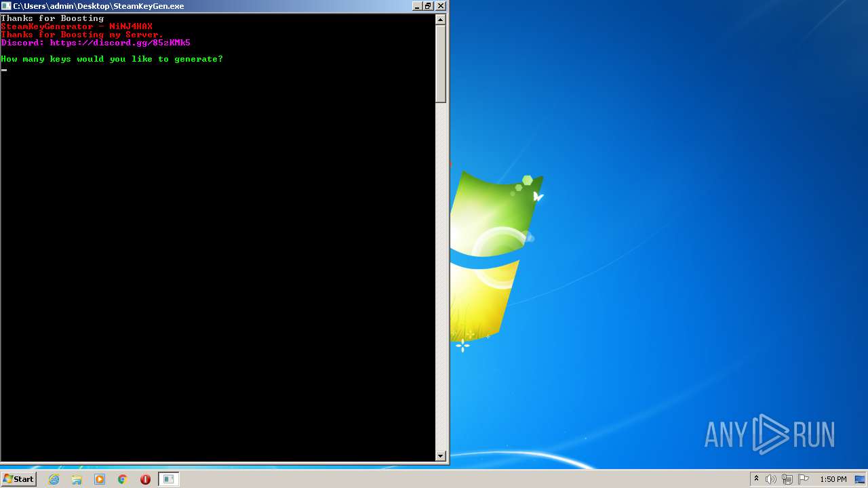This screenshot has width=868, height=488.
Task: Click white 'Thanks for Boosting' first line
Action: (52, 18)
